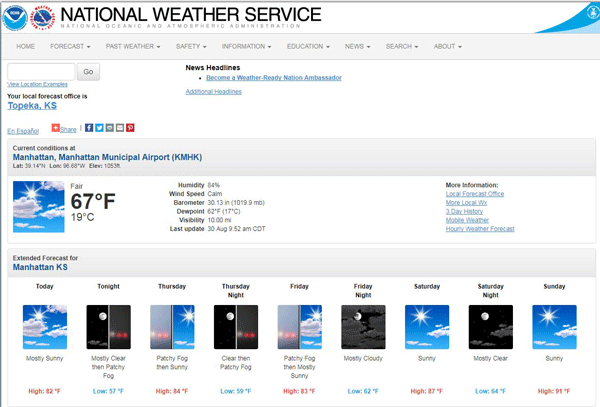Select Today's Mostly Sunny forecast icon

[45, 327]
